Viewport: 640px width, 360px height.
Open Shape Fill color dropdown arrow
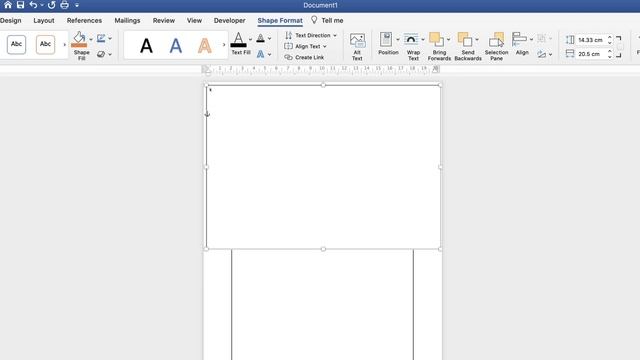coord(91,40)
